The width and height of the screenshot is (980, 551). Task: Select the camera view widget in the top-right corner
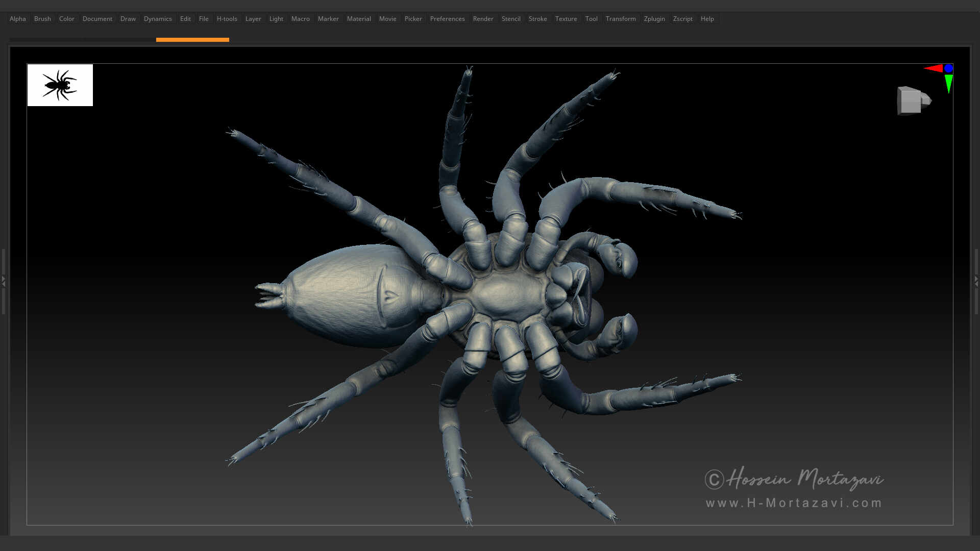911,101
